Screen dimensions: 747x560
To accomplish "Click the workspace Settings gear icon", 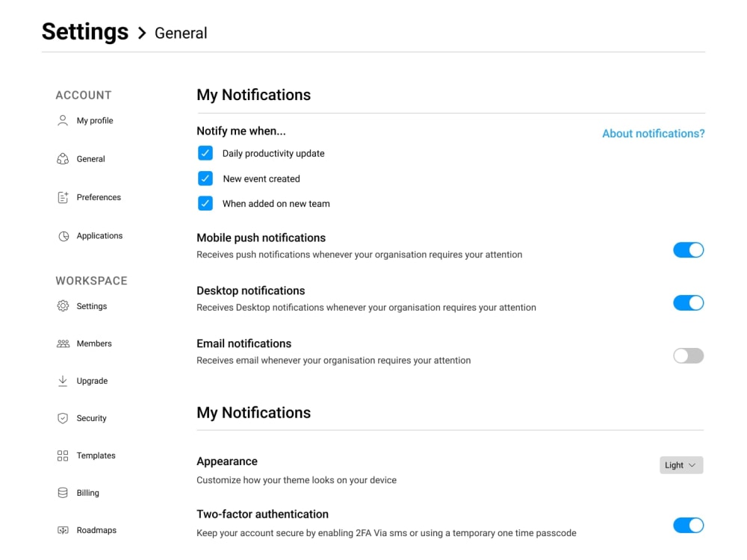I will pos(63,306).
